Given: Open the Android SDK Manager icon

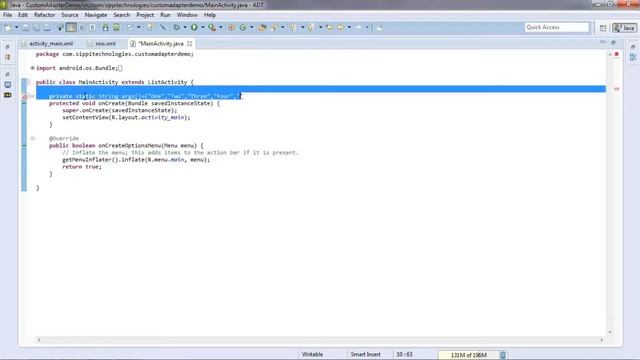Looking at the screenshot, I should (x=105, y=27).
